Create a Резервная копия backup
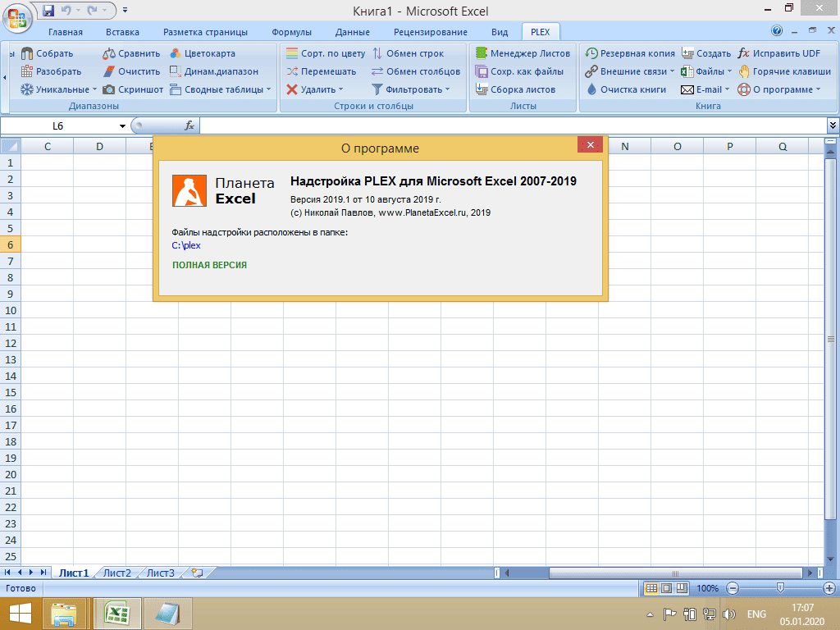The image size is (840, 630). click(630, 53)
